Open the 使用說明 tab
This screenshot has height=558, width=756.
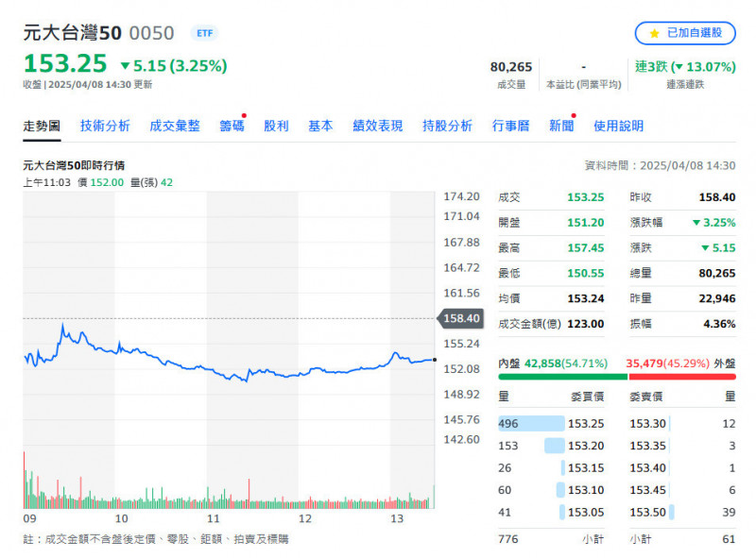click(x=619, y=127)
